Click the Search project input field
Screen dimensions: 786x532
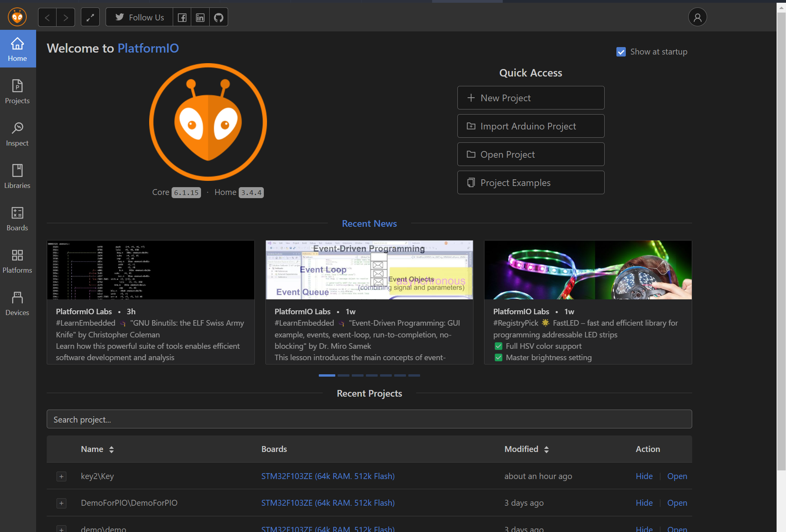[369, 419]
